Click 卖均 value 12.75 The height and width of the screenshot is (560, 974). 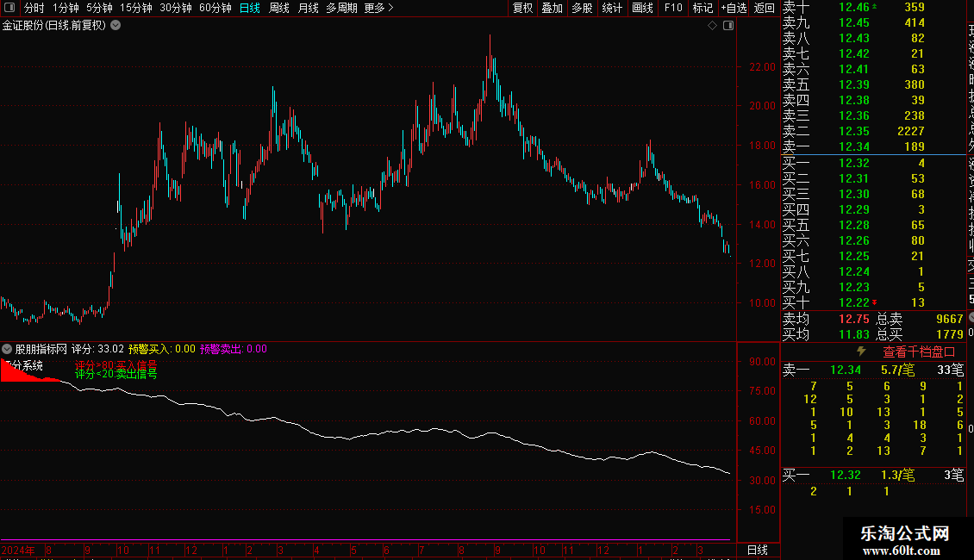(853, 319)
